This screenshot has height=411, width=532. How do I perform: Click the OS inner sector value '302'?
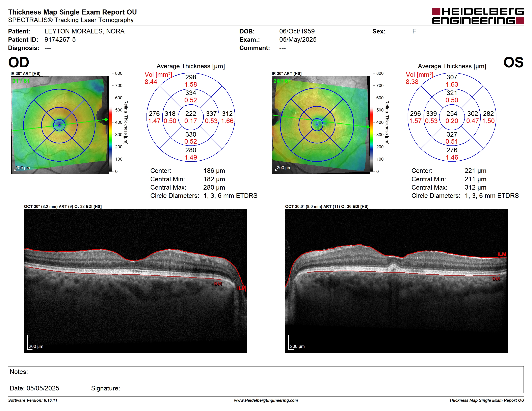point(473,113)
